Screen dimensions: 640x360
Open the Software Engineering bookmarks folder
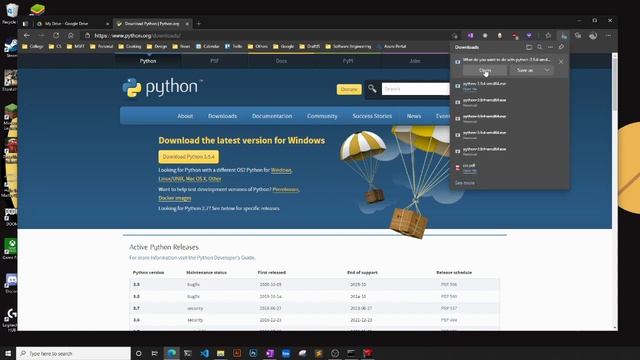349,47
